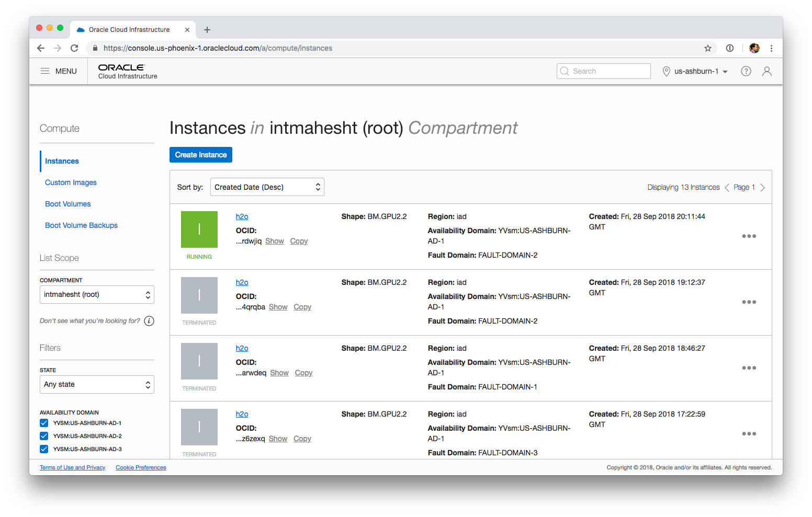Open actions menu for instance created 20:11:44

click(x=749, y=236)
